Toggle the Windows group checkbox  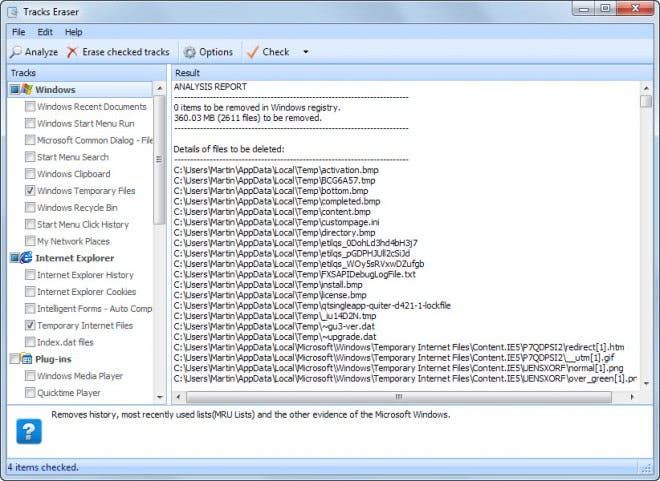pos(15,89)
